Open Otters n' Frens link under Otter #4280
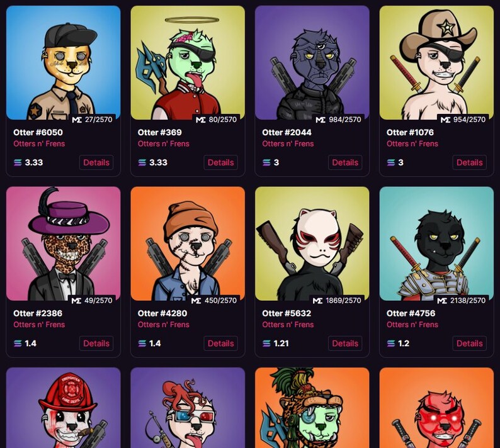The image size is (500, 448). (164, 325)
